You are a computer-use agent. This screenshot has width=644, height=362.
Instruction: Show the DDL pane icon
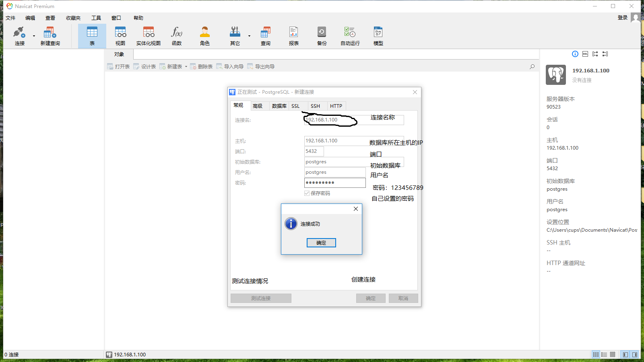click(x=585, y=54)
